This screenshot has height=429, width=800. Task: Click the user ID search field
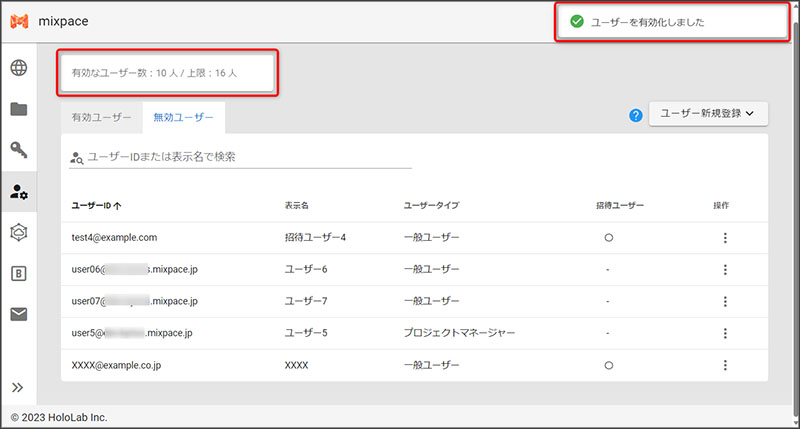[248, 157]
